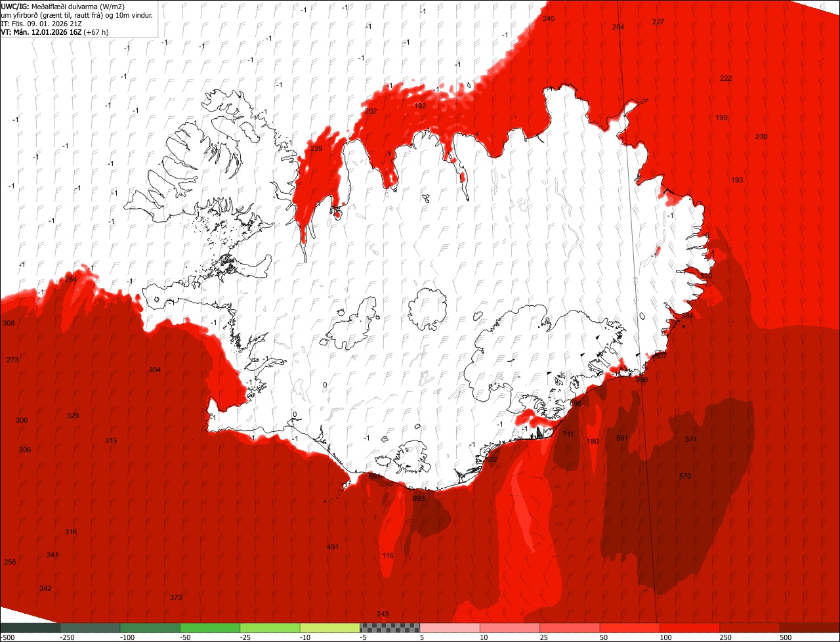Click the flux value 552
The height and width of the screenshot is (642, 840).
click(x=492, y=460)
